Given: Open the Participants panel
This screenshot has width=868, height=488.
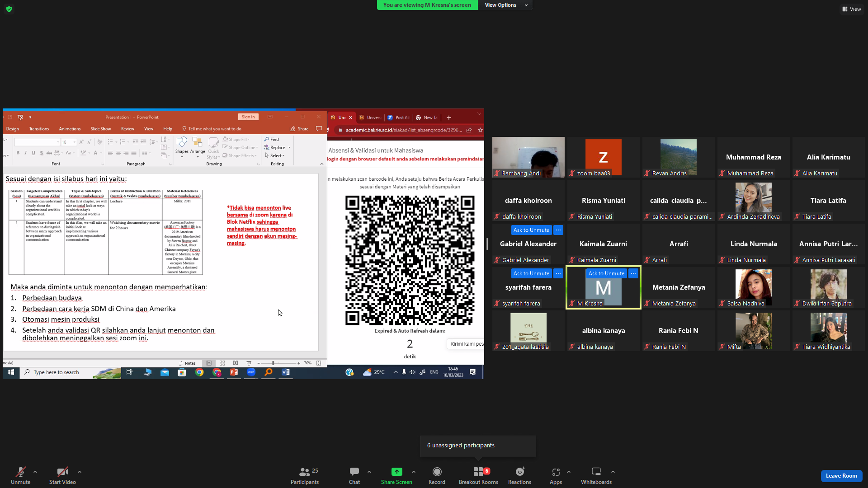Looking at the screenshot, I should pyautogui.click(x=305, y=476).
